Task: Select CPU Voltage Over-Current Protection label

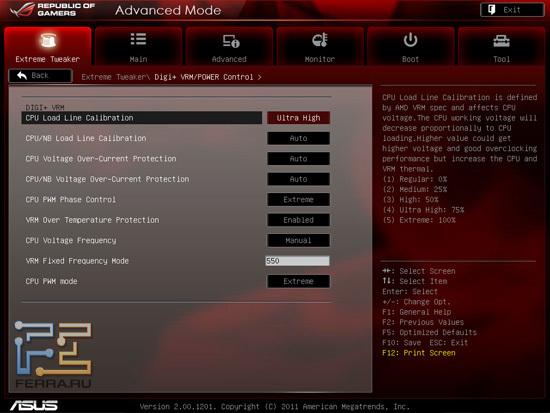Action: 101,159
